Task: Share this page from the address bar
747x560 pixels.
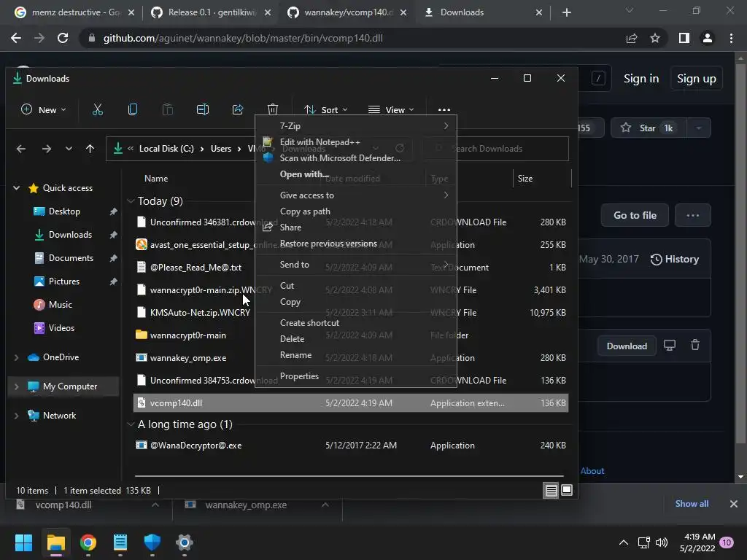Action: [632, 38]
